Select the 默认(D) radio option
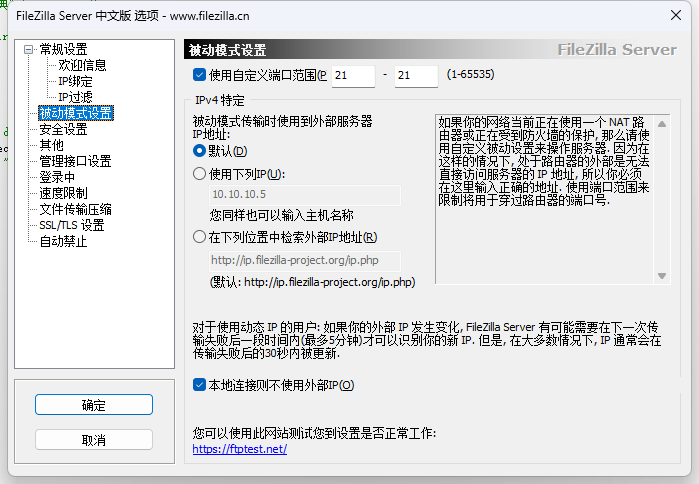This screenshot has width=699, height=484. pyautogui.click(x=199, y=151)
